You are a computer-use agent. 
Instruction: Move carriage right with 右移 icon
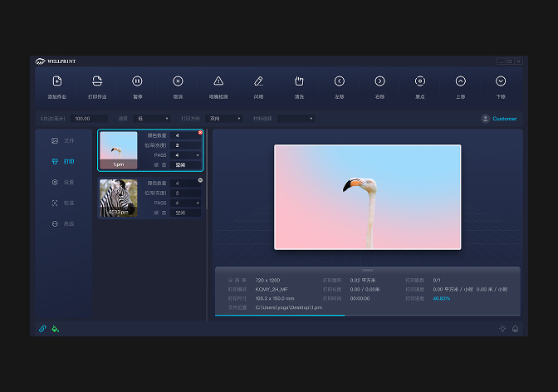pos(379,81)
